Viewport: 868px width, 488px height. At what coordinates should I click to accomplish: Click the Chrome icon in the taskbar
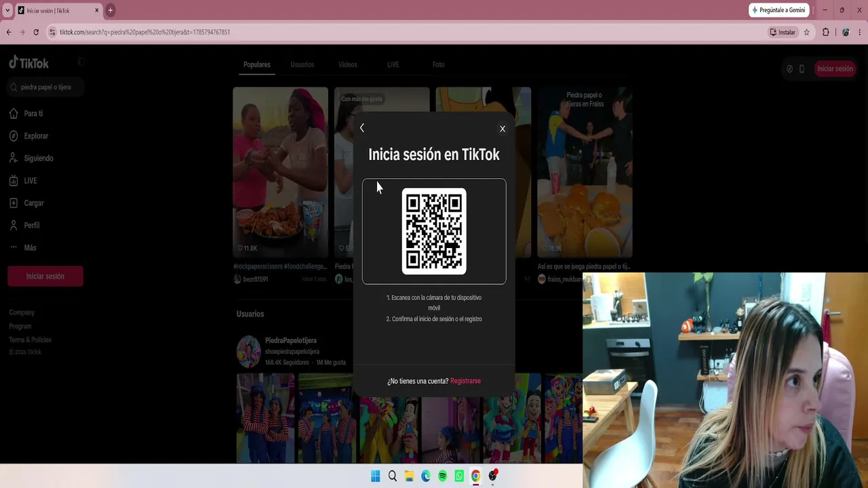(476, 476)
